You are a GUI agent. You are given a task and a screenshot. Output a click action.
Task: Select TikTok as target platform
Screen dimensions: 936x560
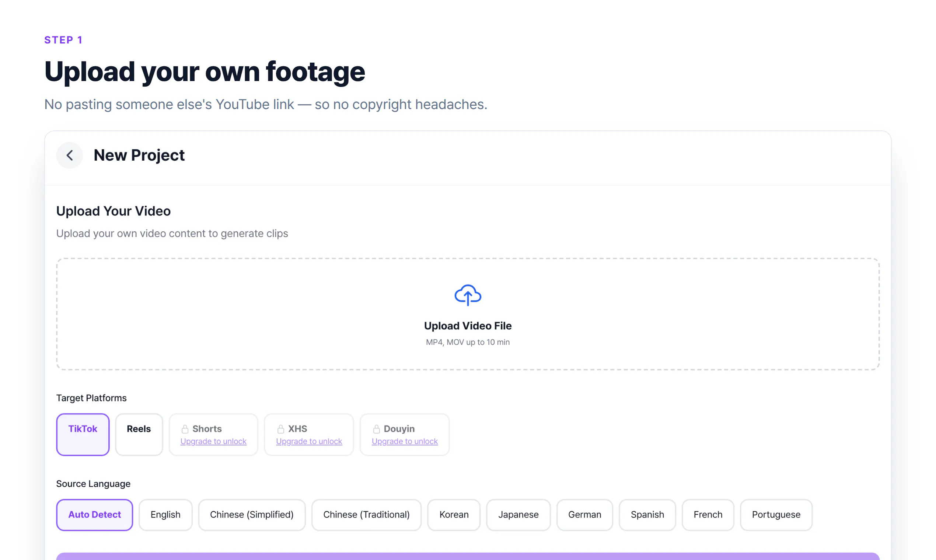click(83, 435)
